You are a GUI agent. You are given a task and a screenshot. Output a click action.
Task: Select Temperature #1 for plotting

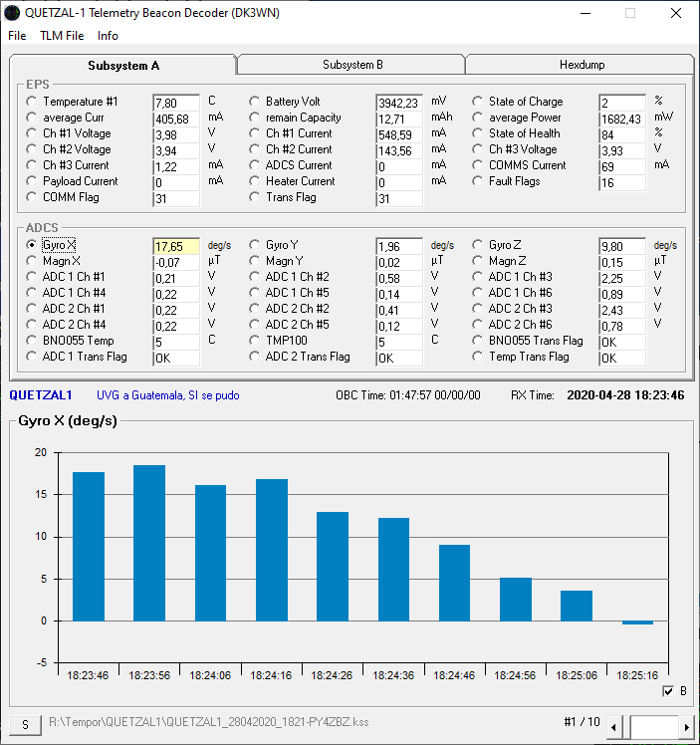pos(32,102)
